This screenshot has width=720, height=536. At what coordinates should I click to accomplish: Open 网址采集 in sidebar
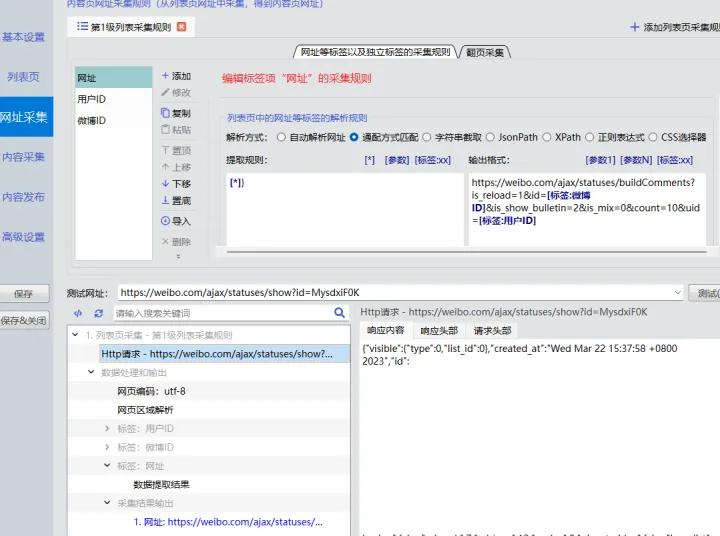[x=25, y=117]
